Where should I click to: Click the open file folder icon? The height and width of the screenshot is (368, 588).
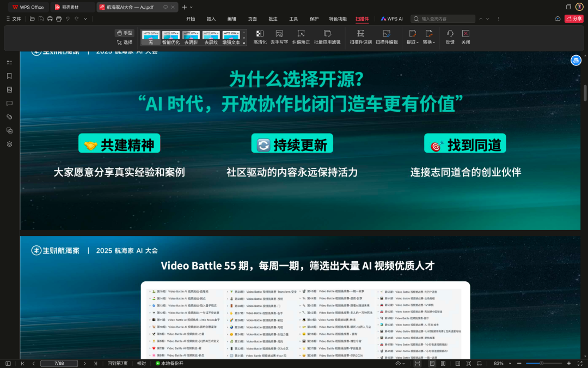(x=32, y=19)
